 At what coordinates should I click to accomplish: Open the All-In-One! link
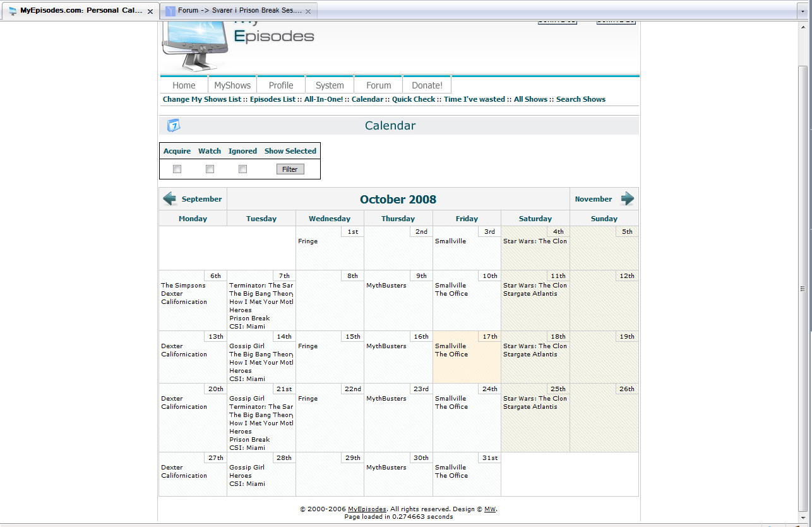324,99
